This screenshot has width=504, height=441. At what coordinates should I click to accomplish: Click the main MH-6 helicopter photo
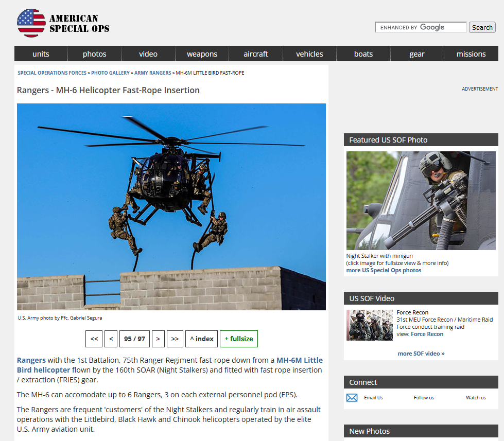point(171,206)
